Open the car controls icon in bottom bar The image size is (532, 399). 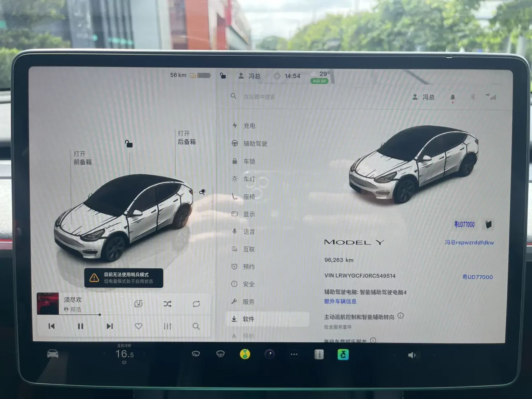coord(53,354)
